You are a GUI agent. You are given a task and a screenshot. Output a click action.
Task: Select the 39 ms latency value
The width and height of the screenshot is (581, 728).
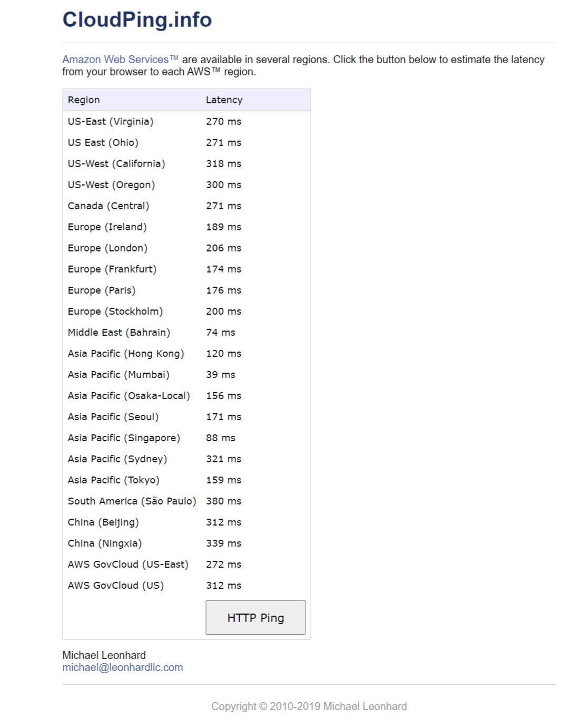(x=221, y=375)
